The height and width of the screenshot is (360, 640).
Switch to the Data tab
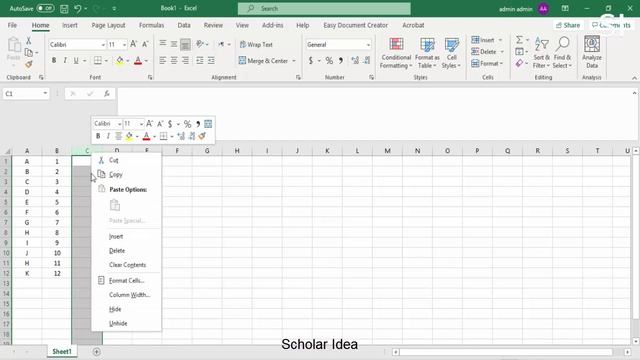tap(184, 25)
